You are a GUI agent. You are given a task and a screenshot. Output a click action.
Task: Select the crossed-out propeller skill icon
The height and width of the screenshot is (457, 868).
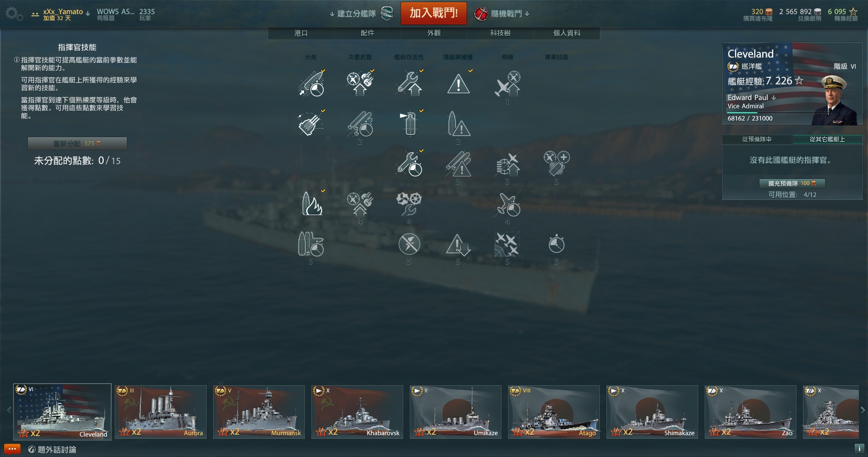coord(409,244)
